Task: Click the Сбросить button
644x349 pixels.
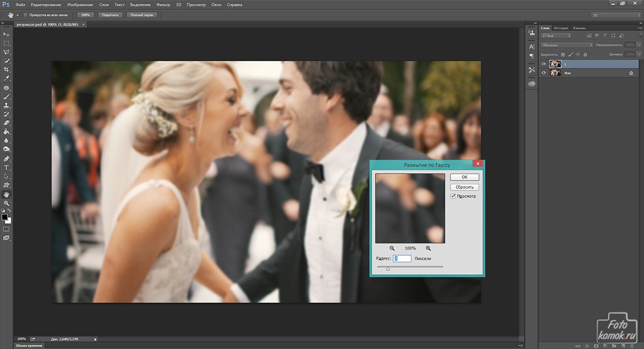Action: tap(464, 187)
